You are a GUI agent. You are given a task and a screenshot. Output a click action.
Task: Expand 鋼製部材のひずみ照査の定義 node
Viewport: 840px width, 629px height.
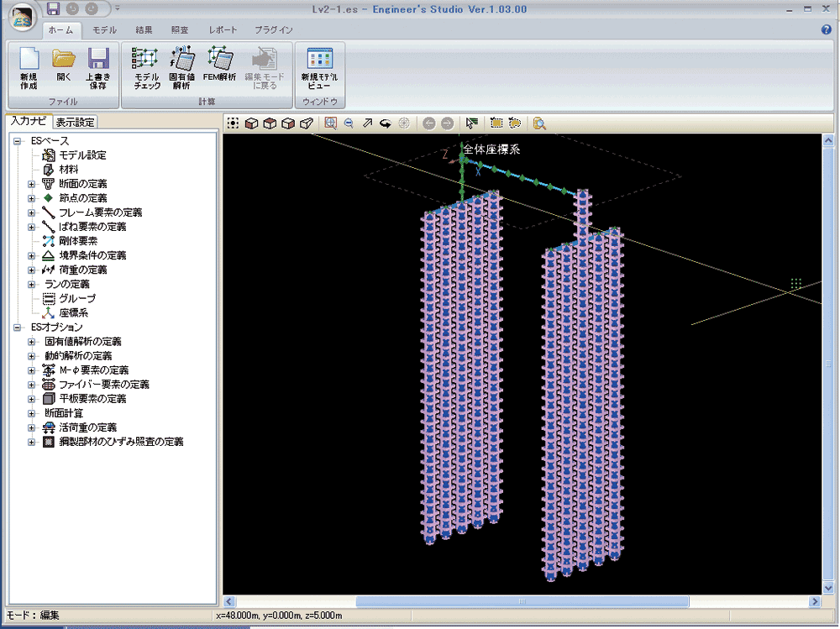31,443
